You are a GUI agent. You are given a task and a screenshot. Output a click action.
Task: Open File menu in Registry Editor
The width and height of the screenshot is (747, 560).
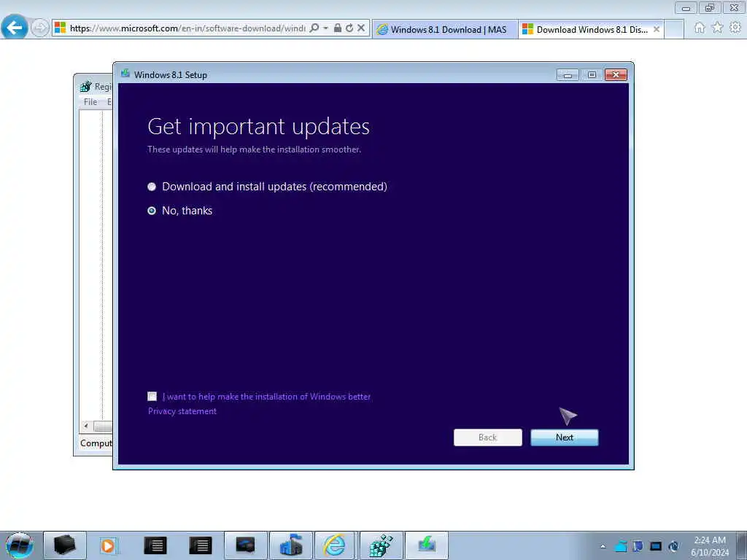[x=90, y=101]
